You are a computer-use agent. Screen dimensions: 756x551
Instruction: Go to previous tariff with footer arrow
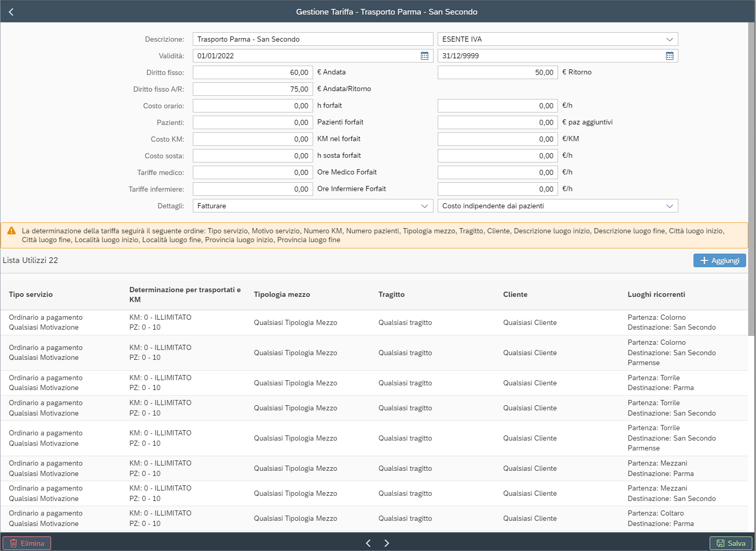[368, 543]
